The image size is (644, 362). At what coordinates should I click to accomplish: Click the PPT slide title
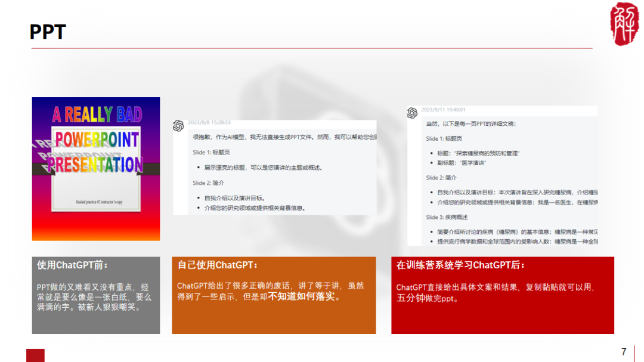(48, 32)
